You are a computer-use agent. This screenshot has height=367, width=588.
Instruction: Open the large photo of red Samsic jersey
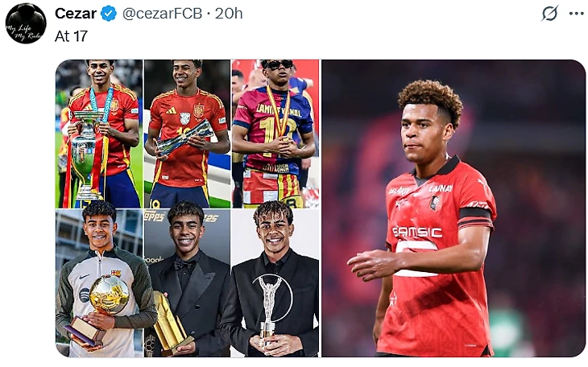point(453,208)
